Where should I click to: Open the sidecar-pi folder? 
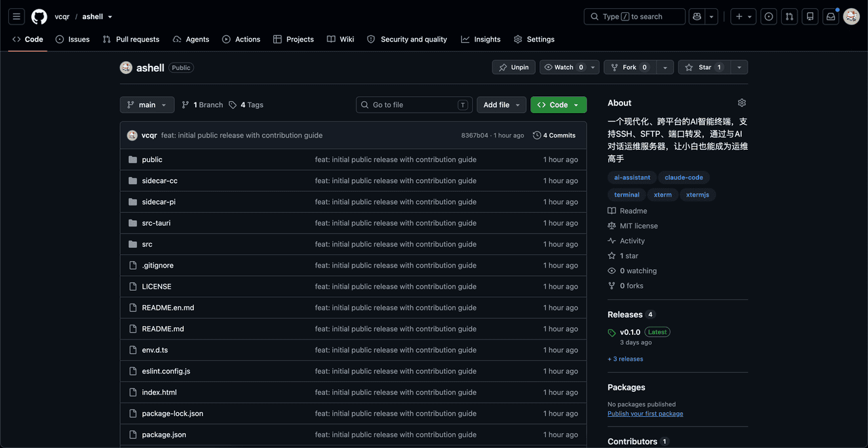tap(159, 202)
